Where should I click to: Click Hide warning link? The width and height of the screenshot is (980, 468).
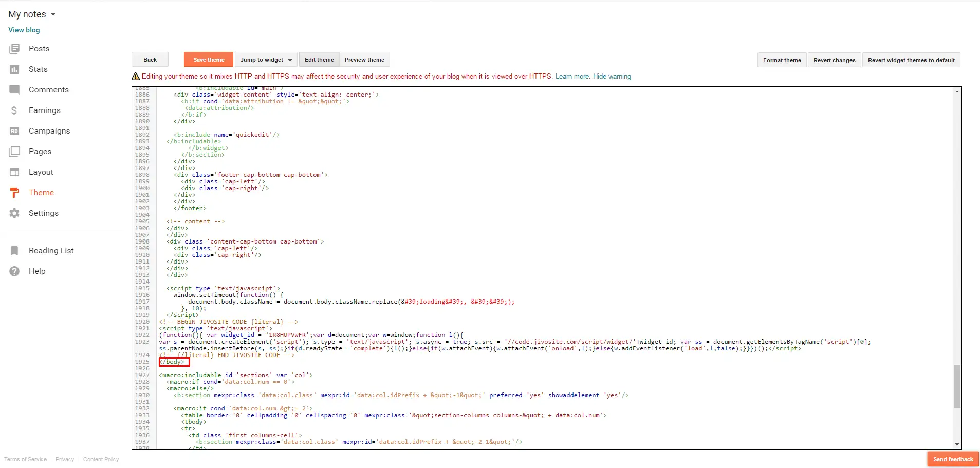[612, 77]
